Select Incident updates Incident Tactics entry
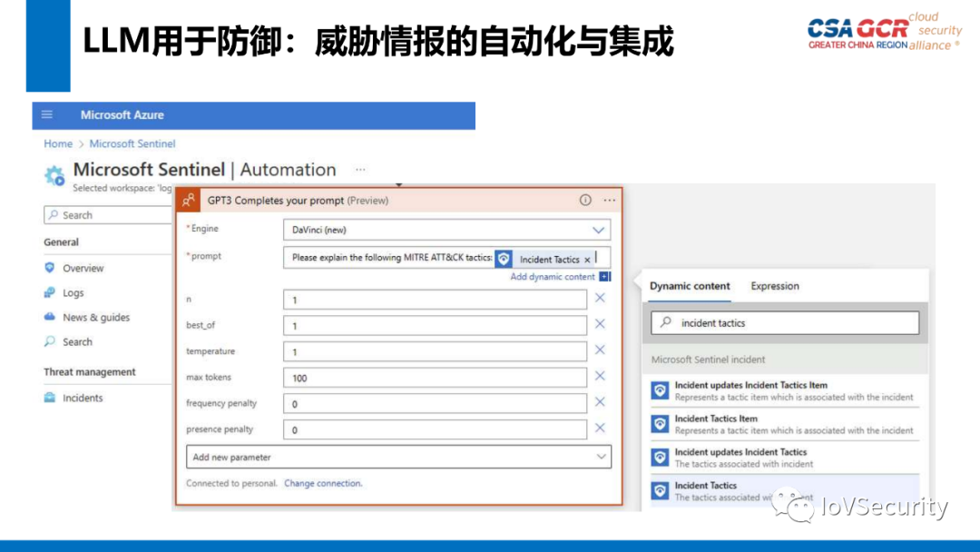Viewport: 980px width, 552px height. pyautogui.click(x=785, y=458)
